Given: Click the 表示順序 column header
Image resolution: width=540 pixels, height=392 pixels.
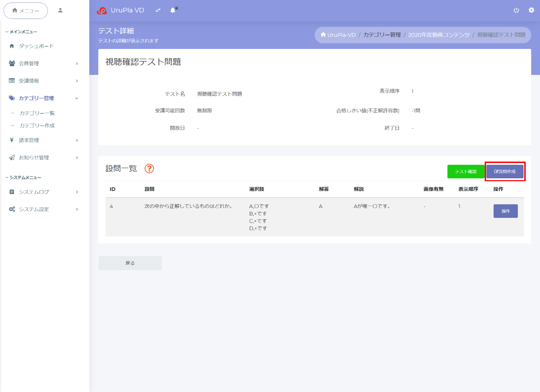Looking at the screenshot, I should (x=468, y=189).
